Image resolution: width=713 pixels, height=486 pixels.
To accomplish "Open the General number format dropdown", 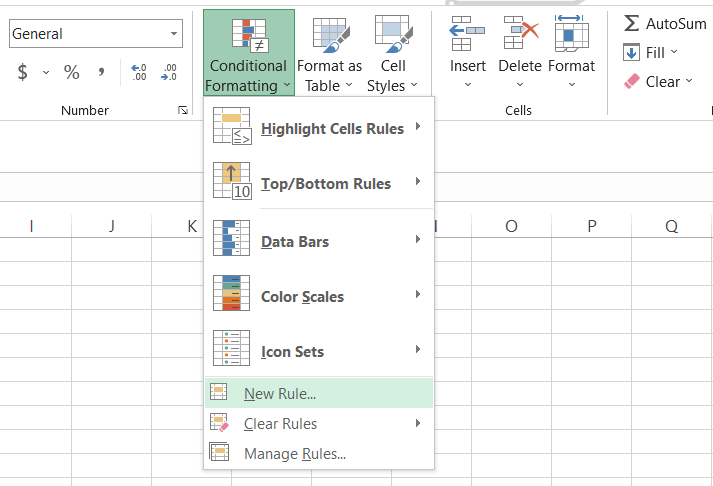I will (175, 34).
